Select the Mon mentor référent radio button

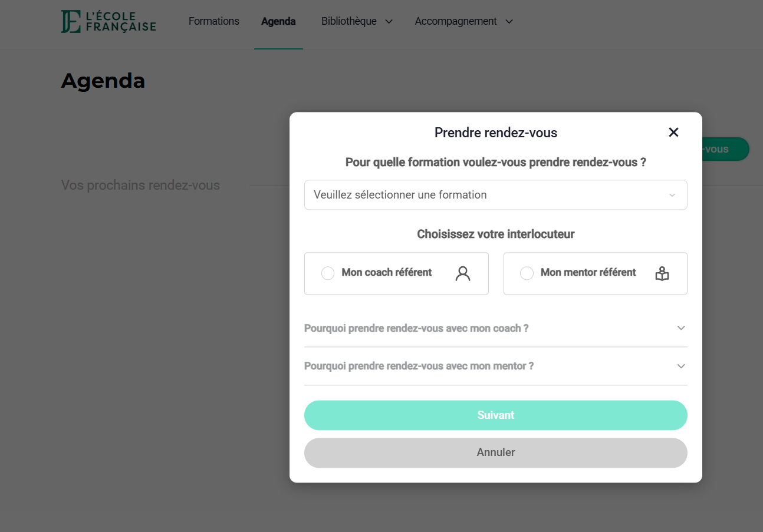[527, 273]
